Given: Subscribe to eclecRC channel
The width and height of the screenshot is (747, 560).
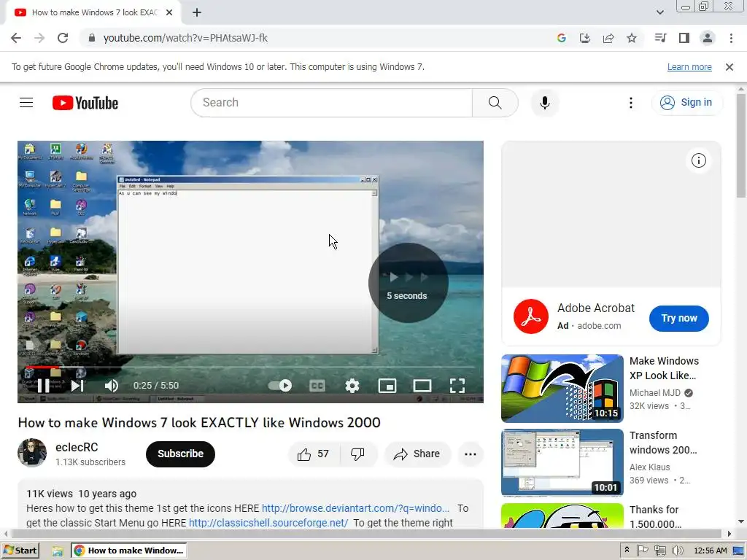Looking at the screenshot, I should 181,454.
